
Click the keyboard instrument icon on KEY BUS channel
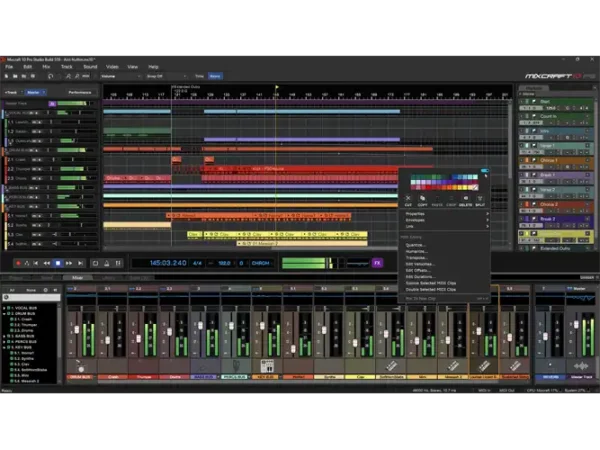tap(267, 366)
